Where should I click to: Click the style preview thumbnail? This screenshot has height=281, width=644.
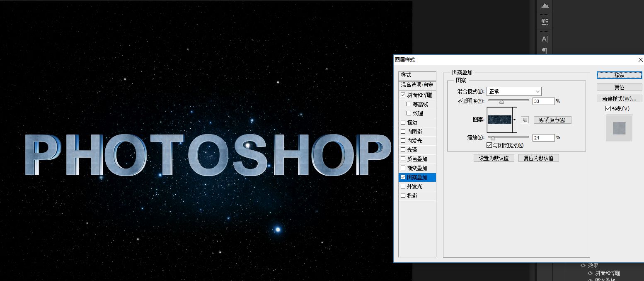[619, 128]
